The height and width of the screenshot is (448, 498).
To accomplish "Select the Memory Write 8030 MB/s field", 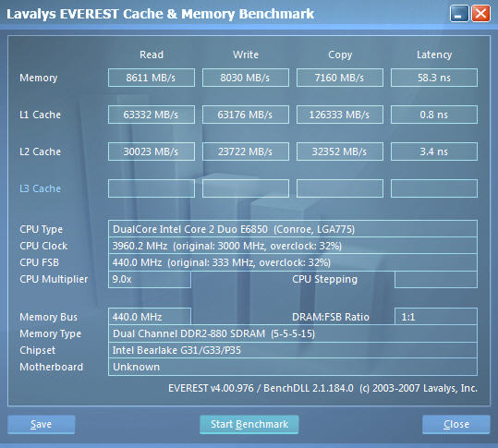I will coord(246,78).
